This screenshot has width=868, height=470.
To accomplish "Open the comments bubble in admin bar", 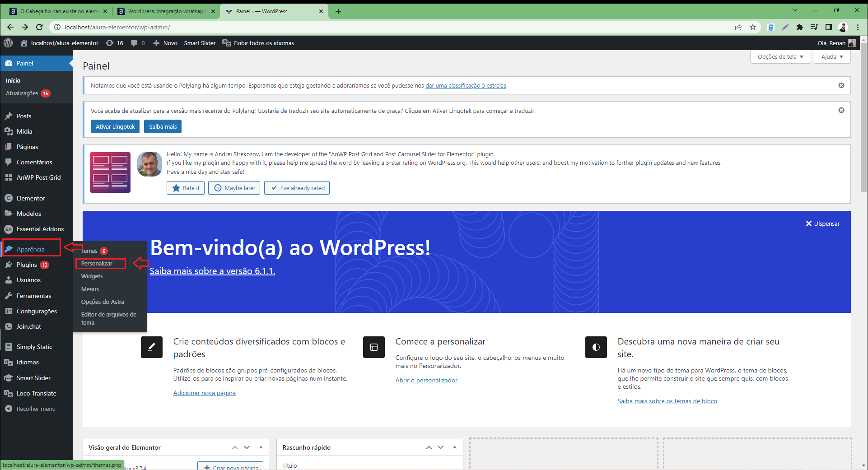I will click(x=138, y=43).
